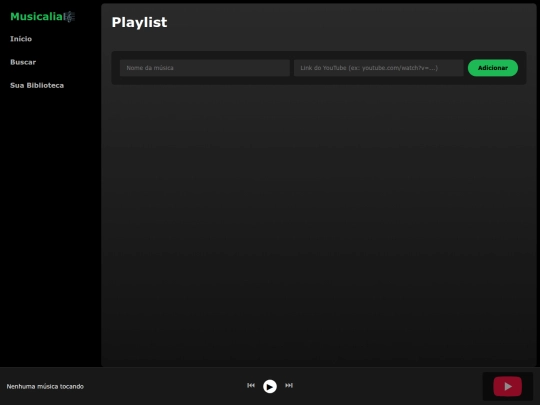Viewport: 540px width, 405px height.
Task: Go to Buscar in the sidebar
Action: click(23, 62)
